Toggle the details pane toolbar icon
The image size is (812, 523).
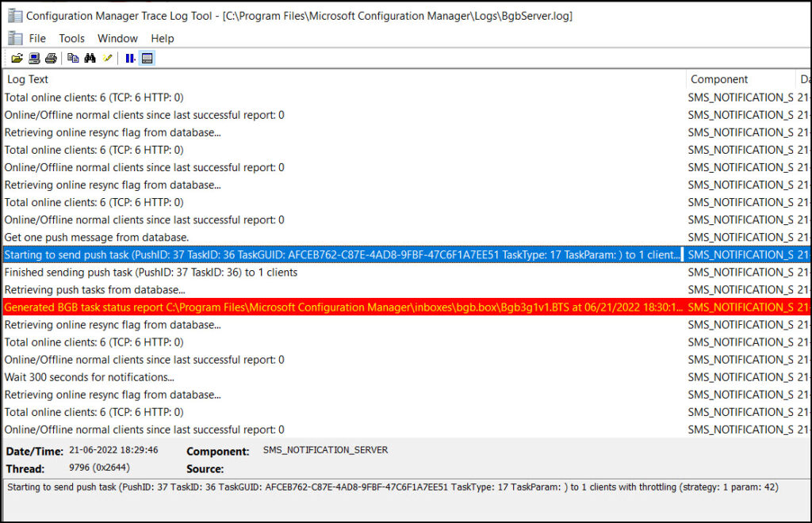147,59
